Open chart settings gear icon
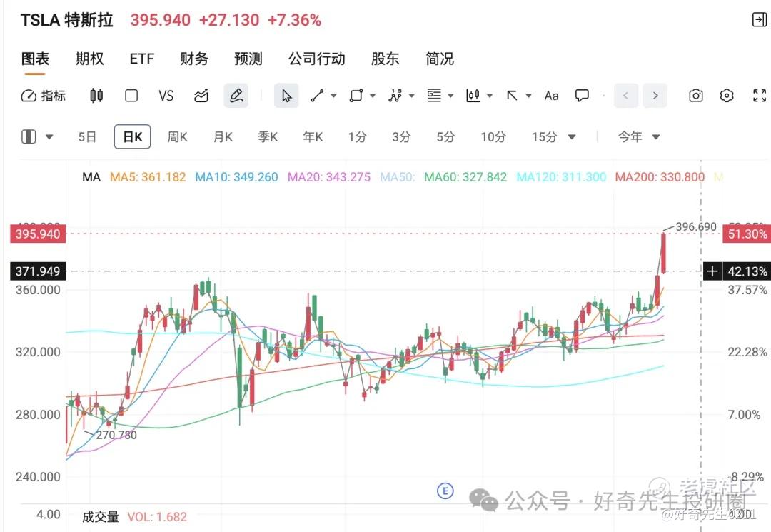The image size is (771, 532). [727, 96]
